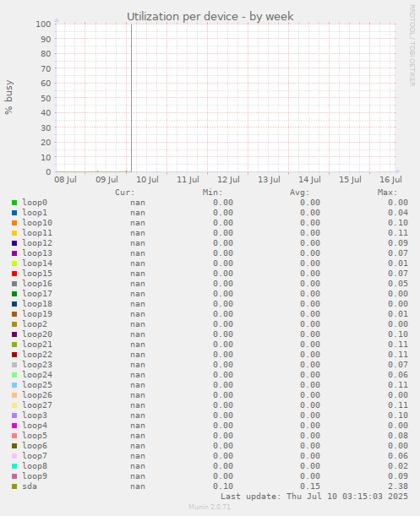This screenshot has height=516, width=420.
Task: Click the vertical gray spike line in graph
Action: pyautogui.click(x=132, y=98)
